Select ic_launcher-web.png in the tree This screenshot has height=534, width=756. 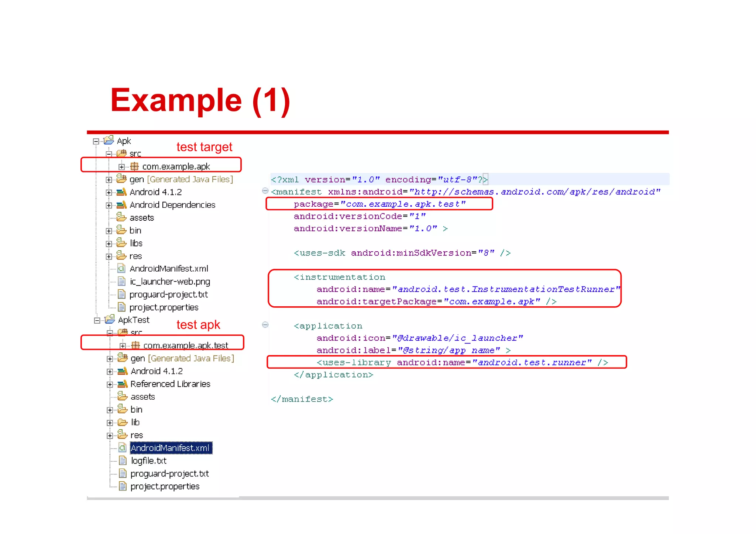tap(170, 282)
